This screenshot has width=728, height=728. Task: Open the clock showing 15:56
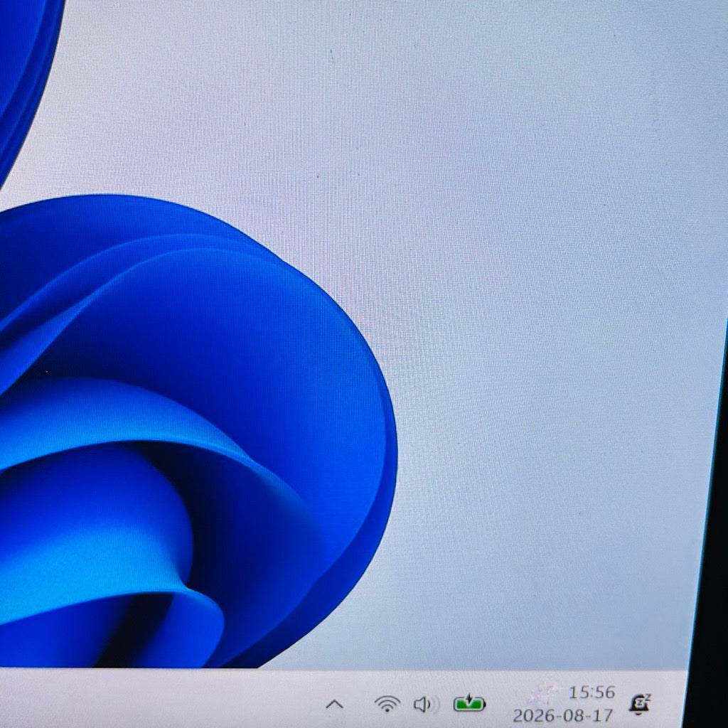(591, 692)
